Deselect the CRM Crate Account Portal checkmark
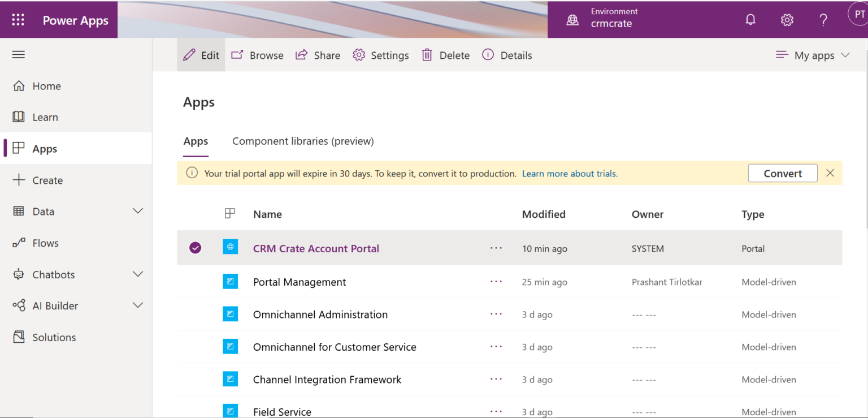 click(x=195, y=248)
